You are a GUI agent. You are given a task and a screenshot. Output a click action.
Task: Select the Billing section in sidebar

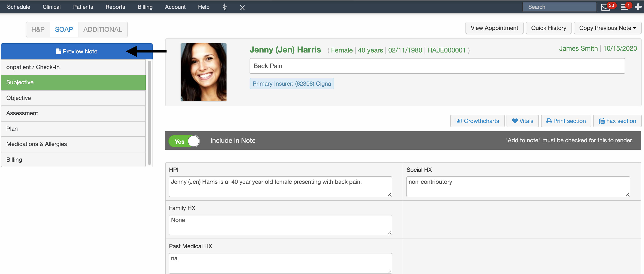point(73,160)
